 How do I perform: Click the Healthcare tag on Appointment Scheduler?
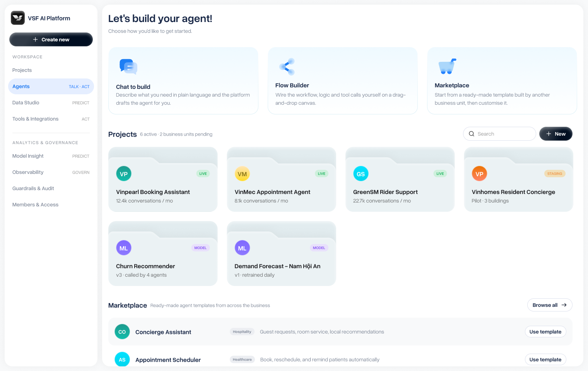tap(242, 359)
